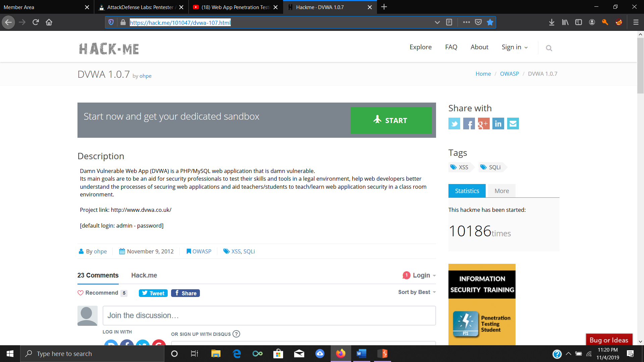Open Firefox downloads arrow icon
The width and height of the screenshot is (644, 362).
tap(552, 22)
